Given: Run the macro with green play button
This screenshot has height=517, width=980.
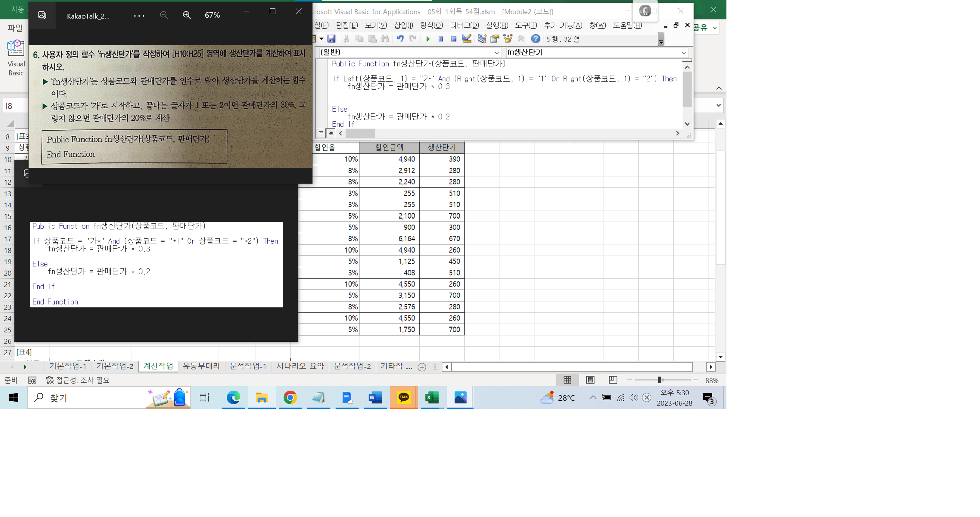Looking at the screenshot, I should tap(428, 39).
